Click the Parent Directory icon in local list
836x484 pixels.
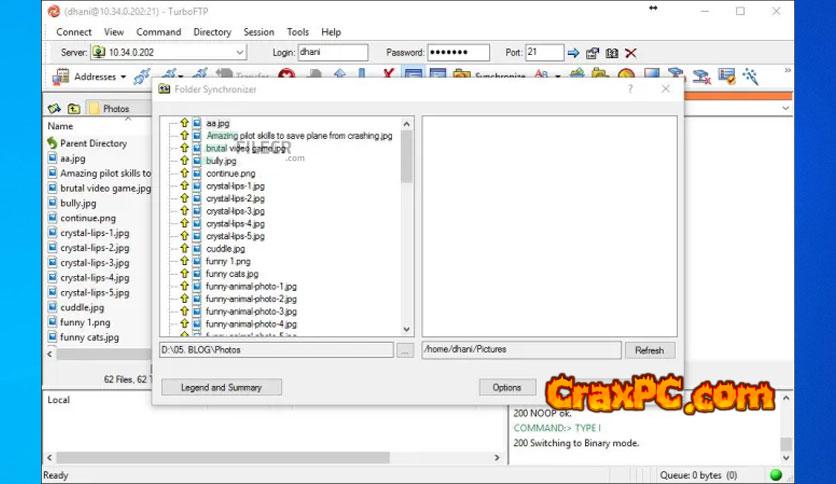click(x=52, y=143)
